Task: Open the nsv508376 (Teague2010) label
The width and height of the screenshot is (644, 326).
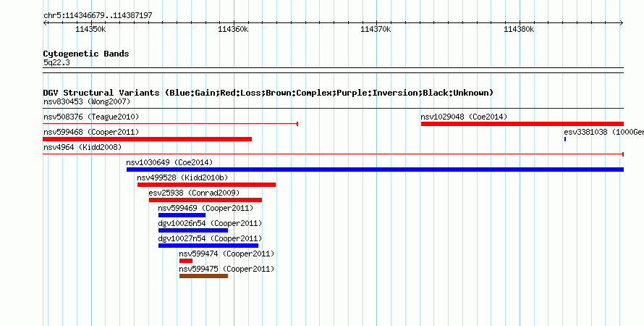Action: coord(91,117)
